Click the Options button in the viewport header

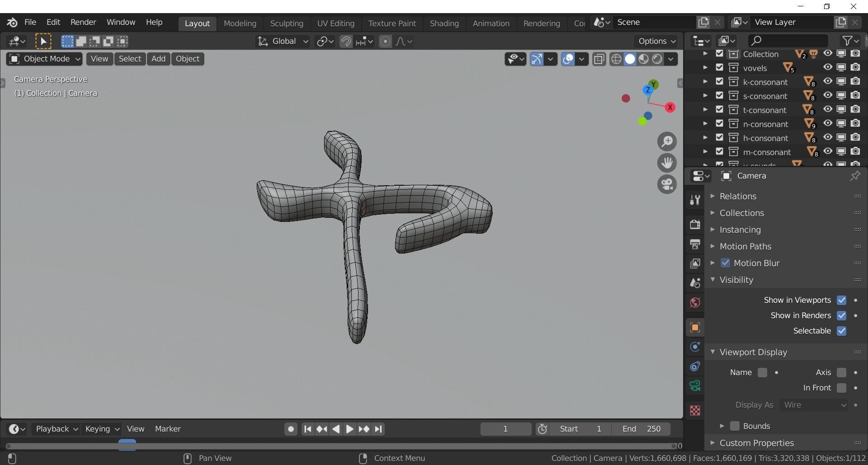(x=656, y=41)
